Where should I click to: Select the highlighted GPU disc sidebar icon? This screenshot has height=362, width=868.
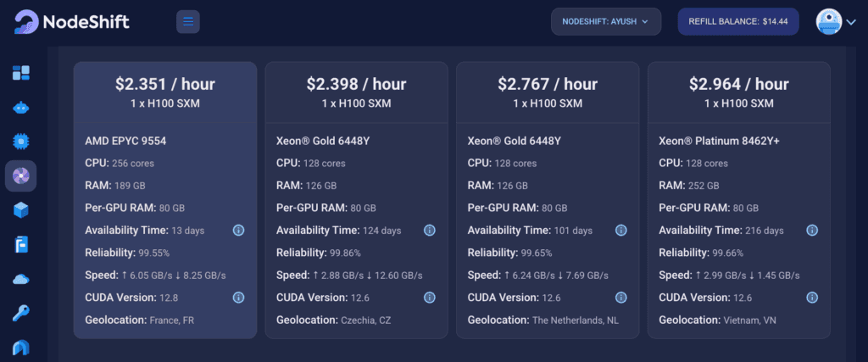coord(21,176)
